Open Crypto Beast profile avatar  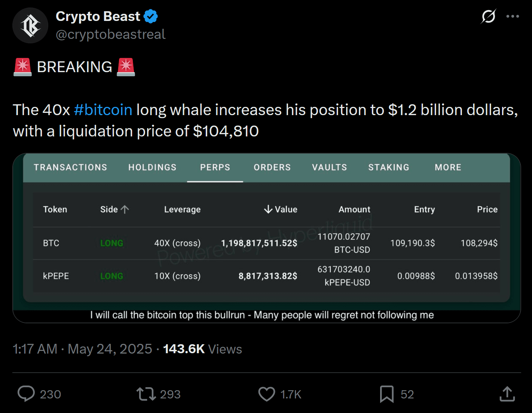(30, 25)
